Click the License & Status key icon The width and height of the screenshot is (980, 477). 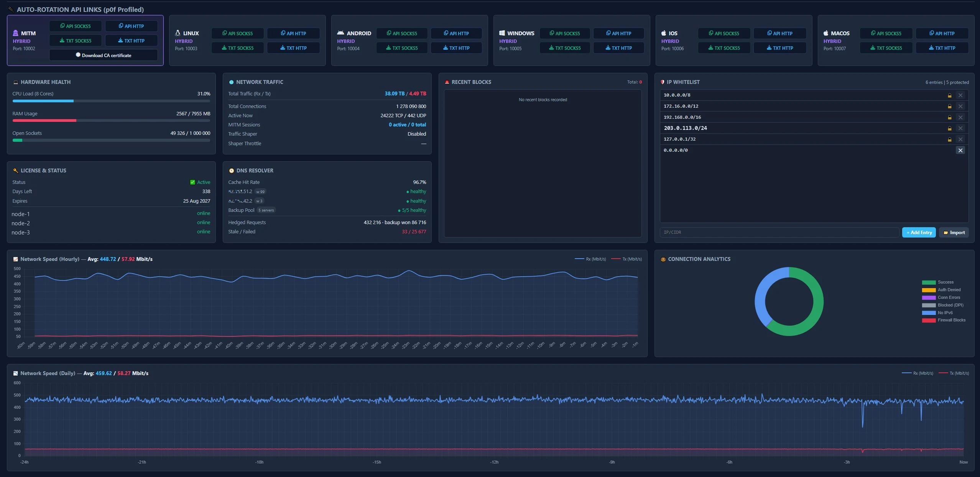pyautogui.click(x=16, y=170)
